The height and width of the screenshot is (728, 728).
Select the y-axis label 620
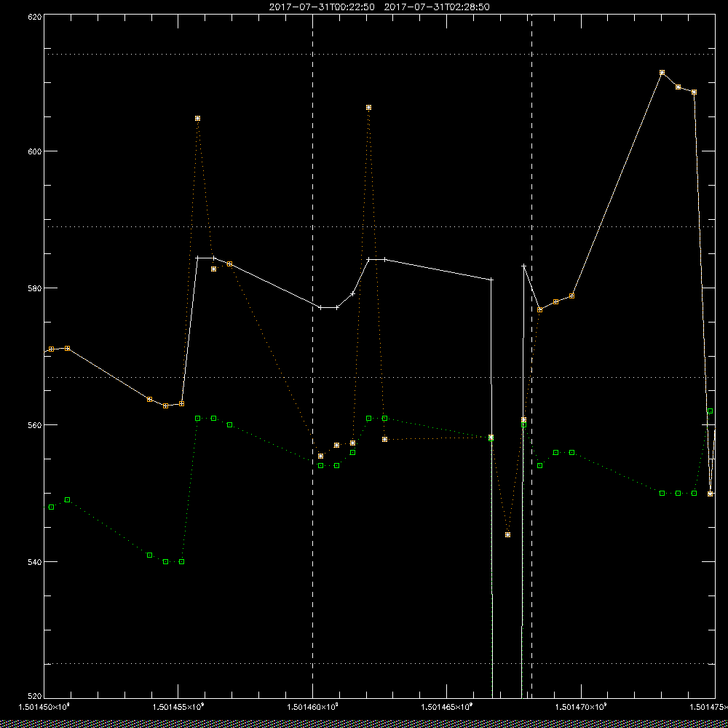click(35, 16)
